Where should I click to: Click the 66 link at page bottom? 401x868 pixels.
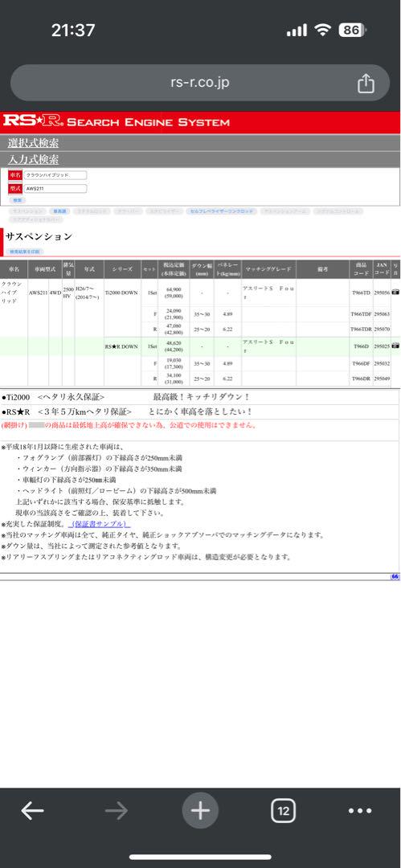coord(395,576)
